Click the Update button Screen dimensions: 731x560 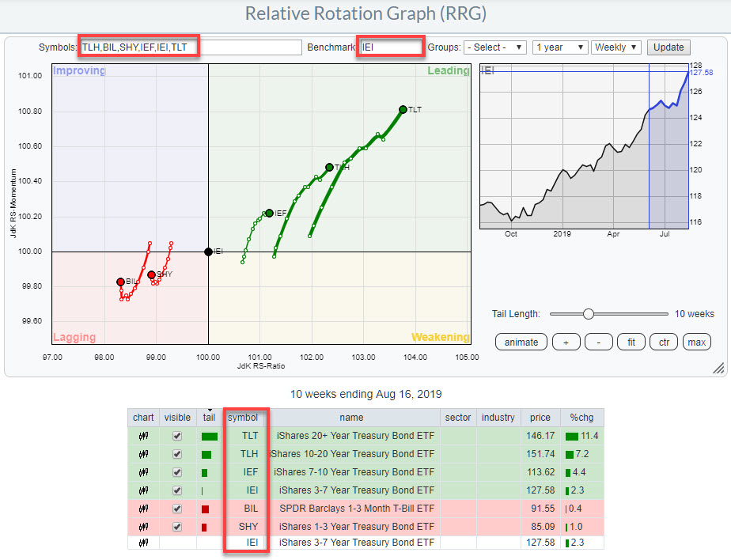(x=669, y=47)
